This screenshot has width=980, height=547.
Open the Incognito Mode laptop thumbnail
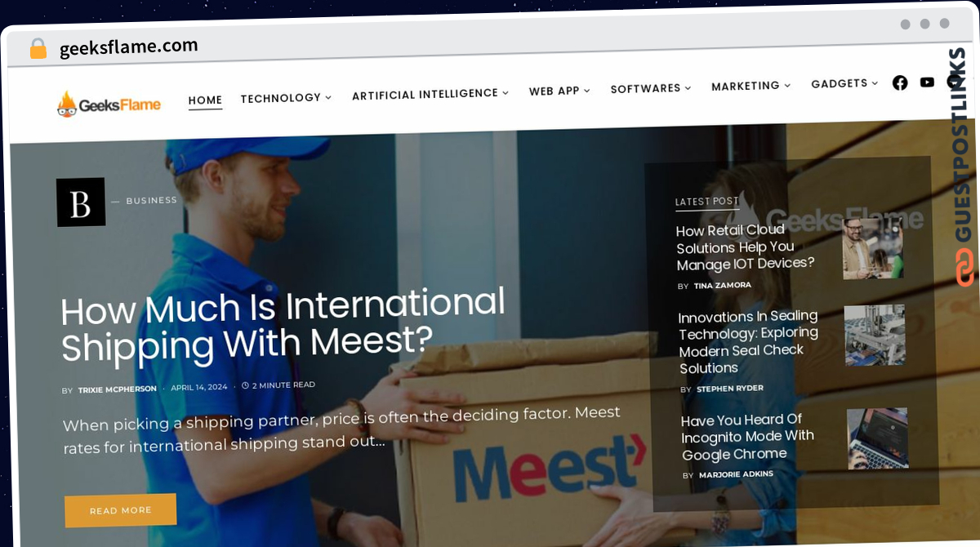point(878,438)
